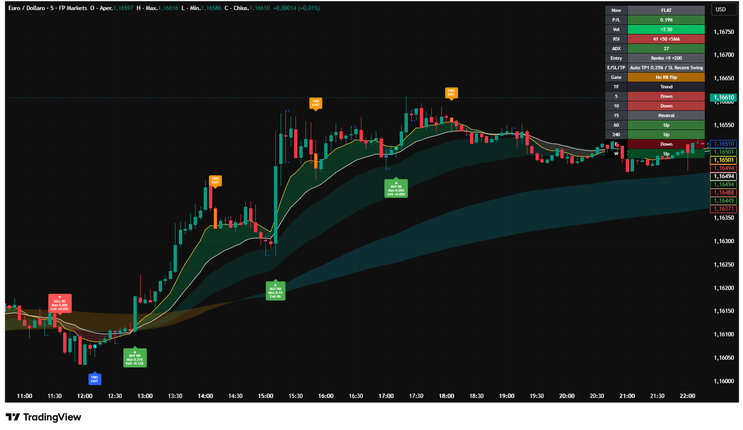Select the green BUY label under the 12:45 candle

click(135, 357)
